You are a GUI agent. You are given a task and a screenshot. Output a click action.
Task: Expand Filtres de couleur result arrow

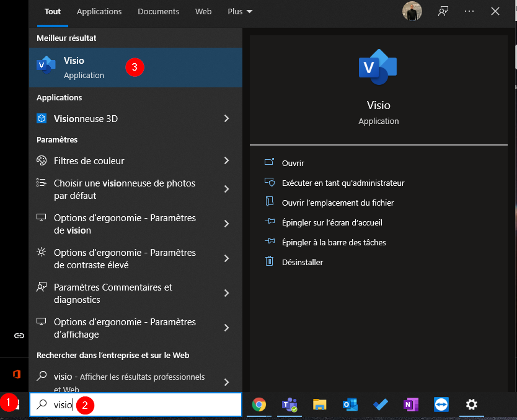tap(226, 161)
